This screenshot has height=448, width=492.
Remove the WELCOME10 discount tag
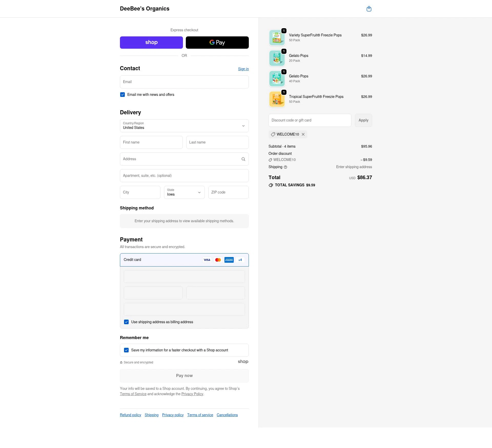pos(303,134)
